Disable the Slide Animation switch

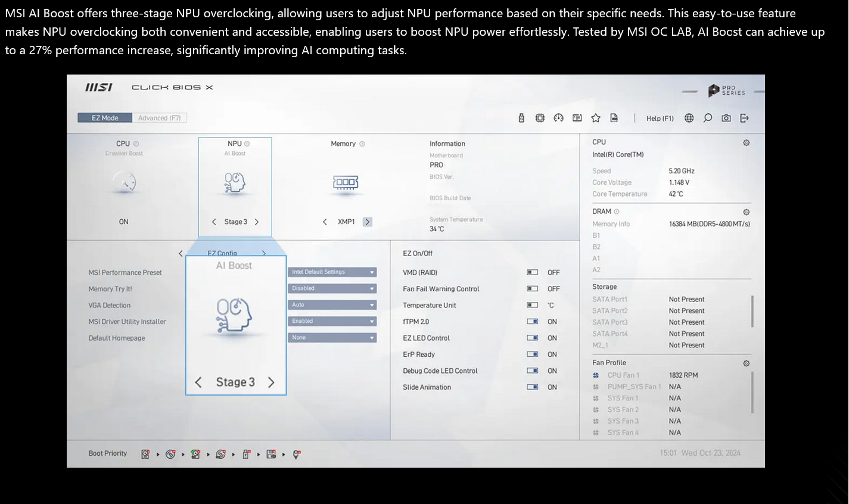pyautogui.click(x=532, y=387)
